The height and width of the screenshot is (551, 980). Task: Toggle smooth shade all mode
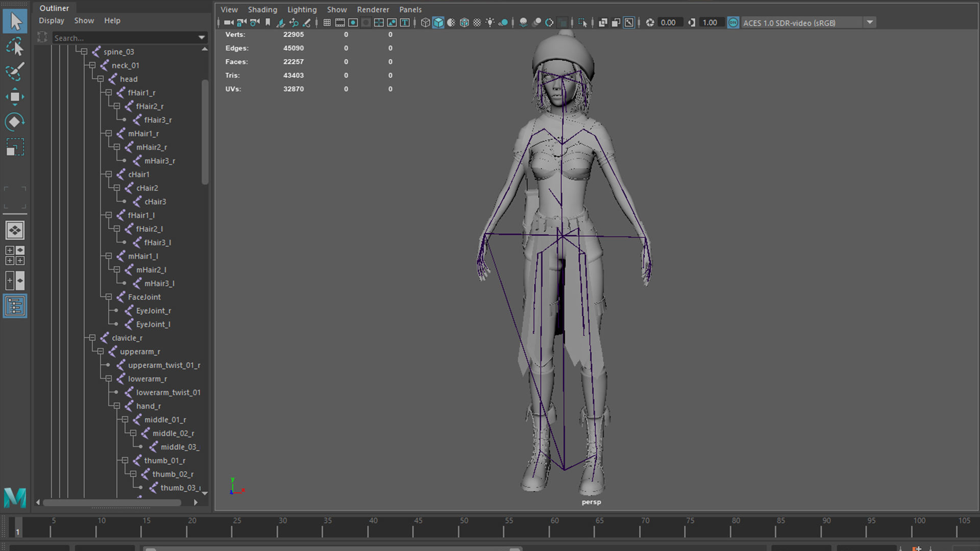click(438, 22)
